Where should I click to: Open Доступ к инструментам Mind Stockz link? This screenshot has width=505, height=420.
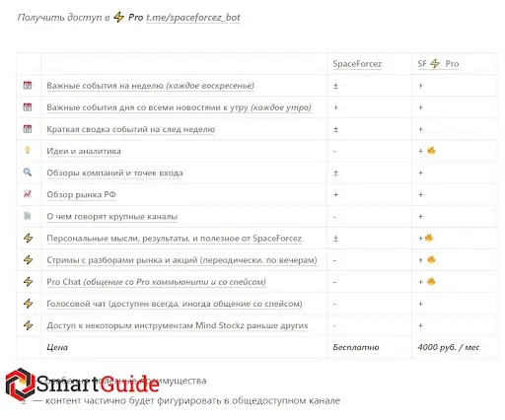click(178, 325)
